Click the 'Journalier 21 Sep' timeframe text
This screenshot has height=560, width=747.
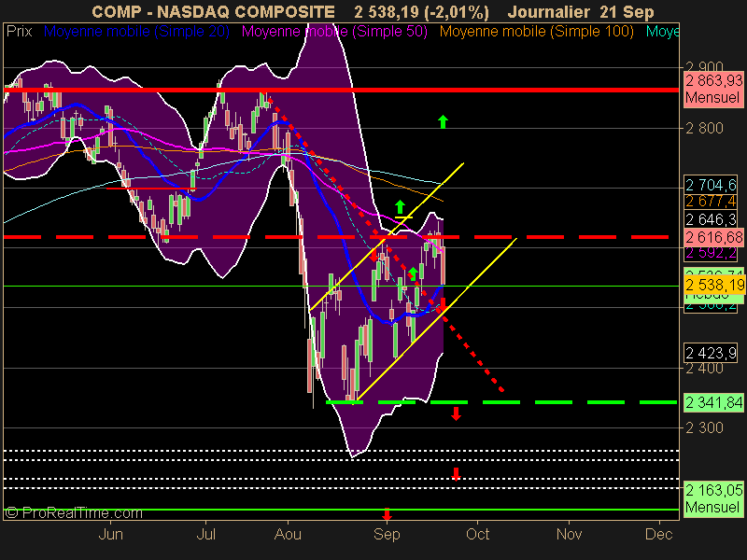pyautogui.click(x=581, y=11)
